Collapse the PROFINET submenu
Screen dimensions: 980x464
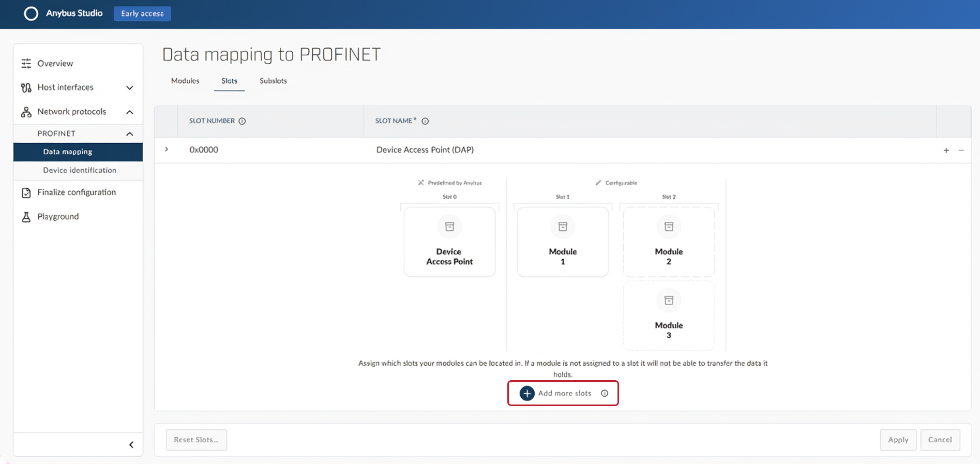pos(130,134)
